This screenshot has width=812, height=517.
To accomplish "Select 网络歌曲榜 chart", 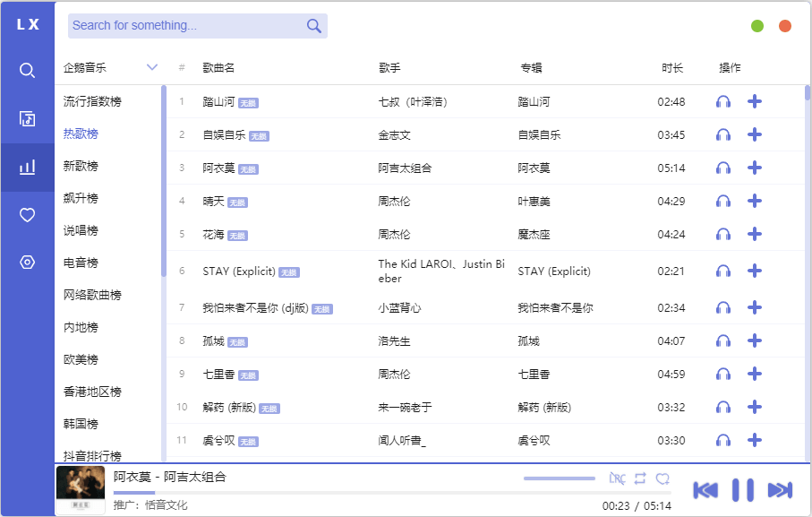I will (92, 295).
